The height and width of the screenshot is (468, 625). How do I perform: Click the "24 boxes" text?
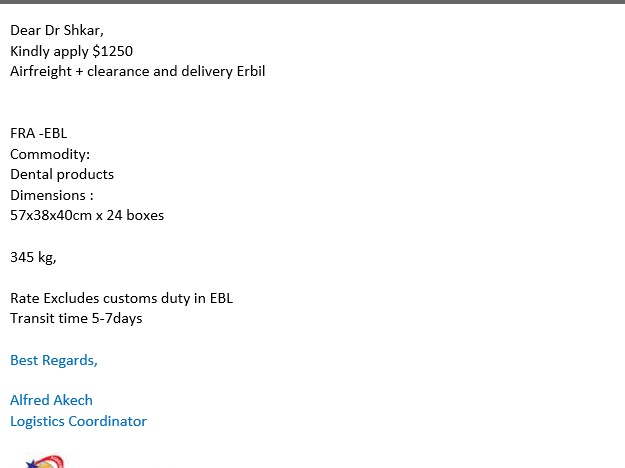click(x=135, y=215)
